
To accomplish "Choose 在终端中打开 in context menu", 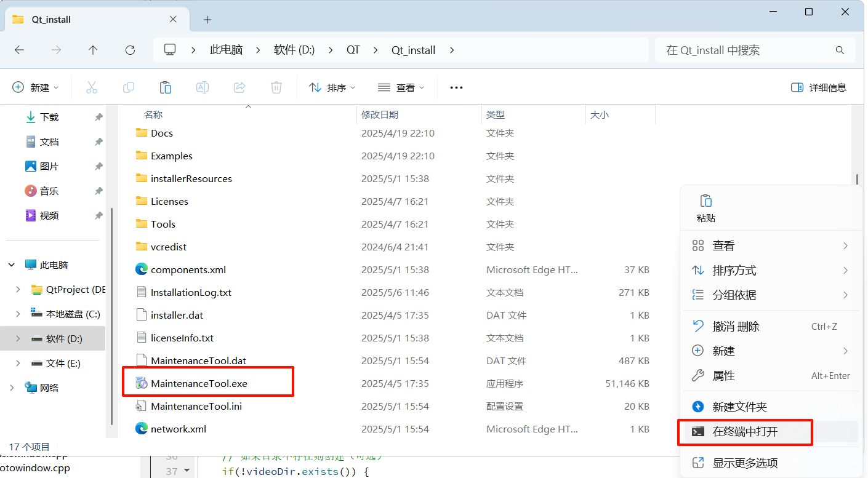I will [771, 432].
